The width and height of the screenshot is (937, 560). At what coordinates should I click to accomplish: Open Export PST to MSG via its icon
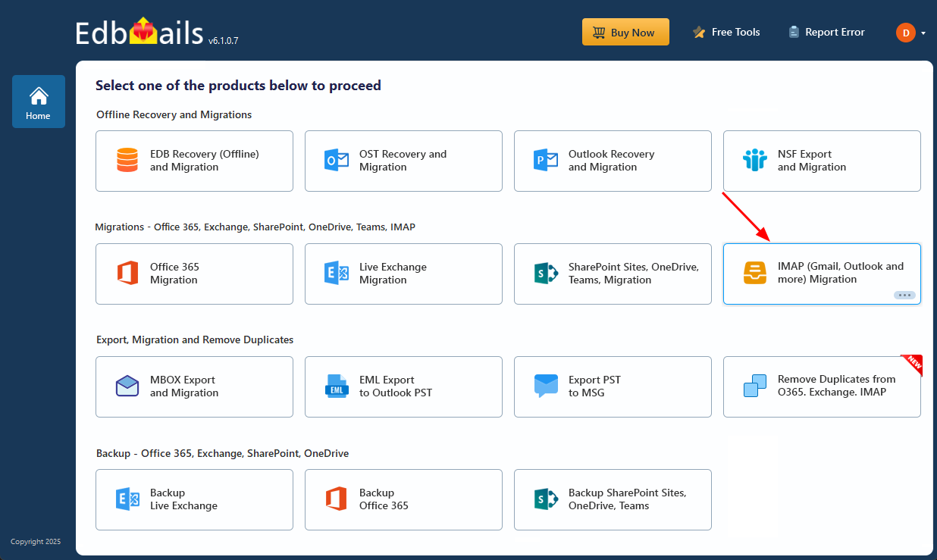point(545,386)
